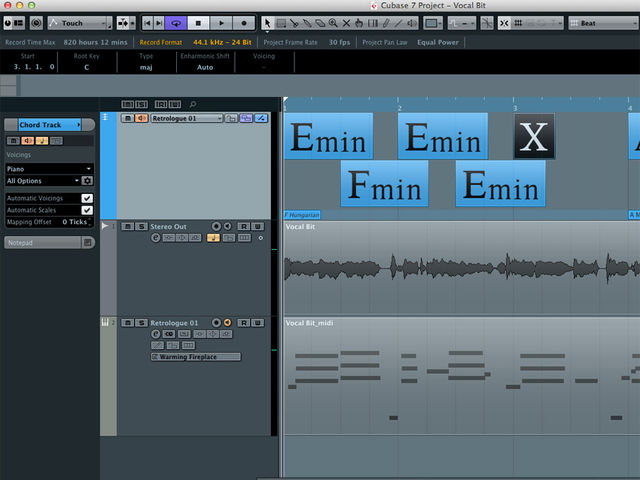Enable Read automation on Stereo Out
This screenshot has width=640, height=480.
click(244, 227)
